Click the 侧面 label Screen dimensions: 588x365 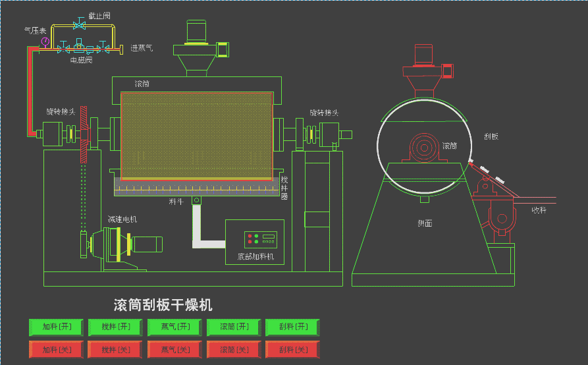pyautogui.click(x=425, y=223)
